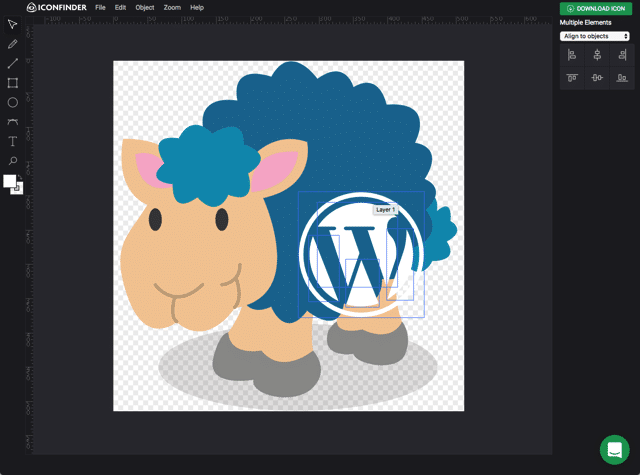The height and width of the screenshot is (475, 640).
Task: Align selected objects to top edge
Action: (572, 78)
